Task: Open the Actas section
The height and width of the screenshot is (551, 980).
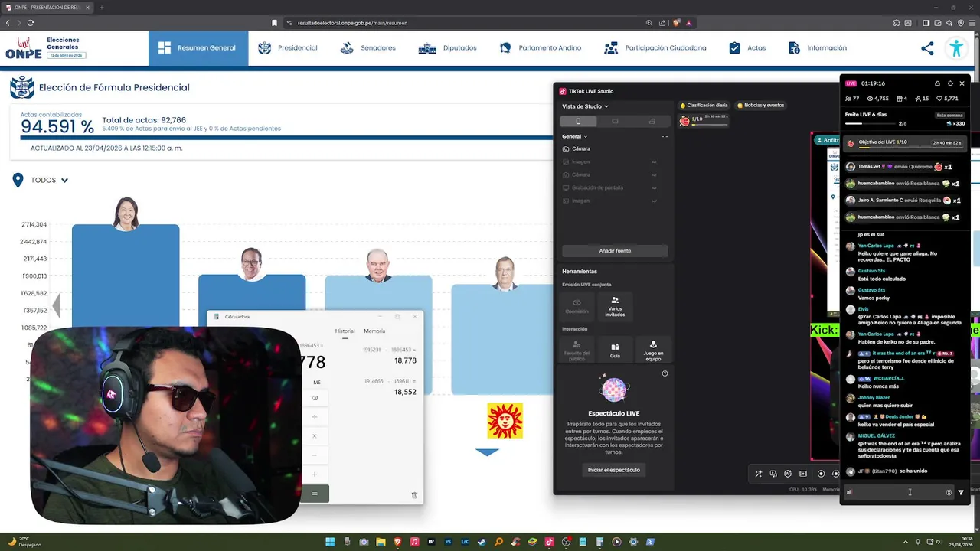Action: (747, 47)
